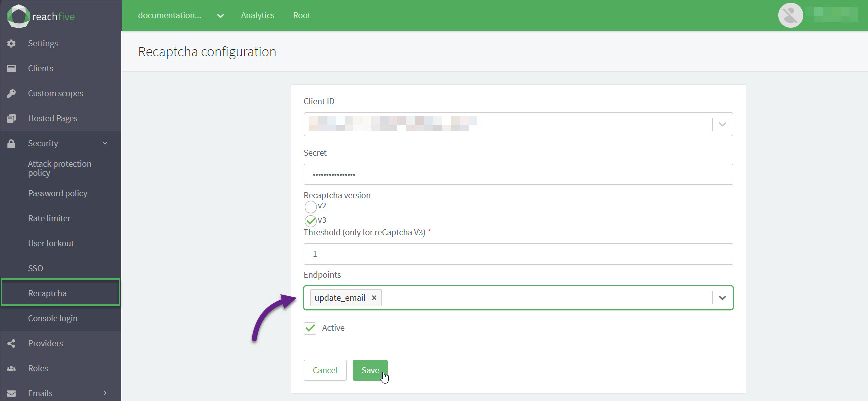The height and width of the screenshot is (401, 868).
Task: Click the Hosted Pages icon
Action: [11, 118]
